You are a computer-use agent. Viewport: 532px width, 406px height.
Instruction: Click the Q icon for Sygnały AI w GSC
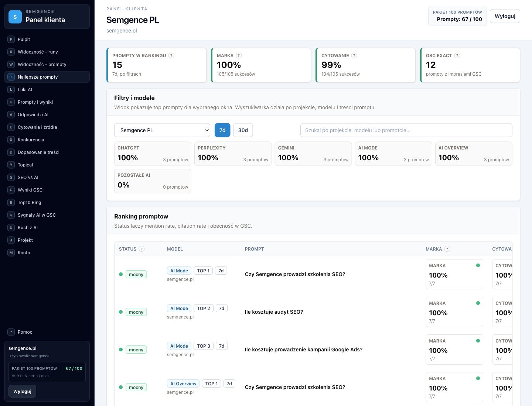[x=11, y=215]
